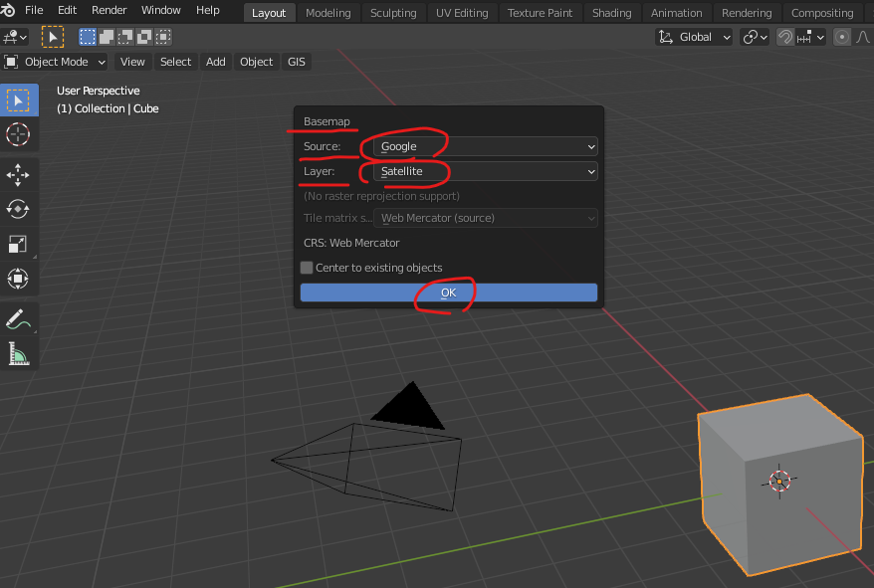
Task: Click the Basemap dialog title
Action: pos(327,121)
